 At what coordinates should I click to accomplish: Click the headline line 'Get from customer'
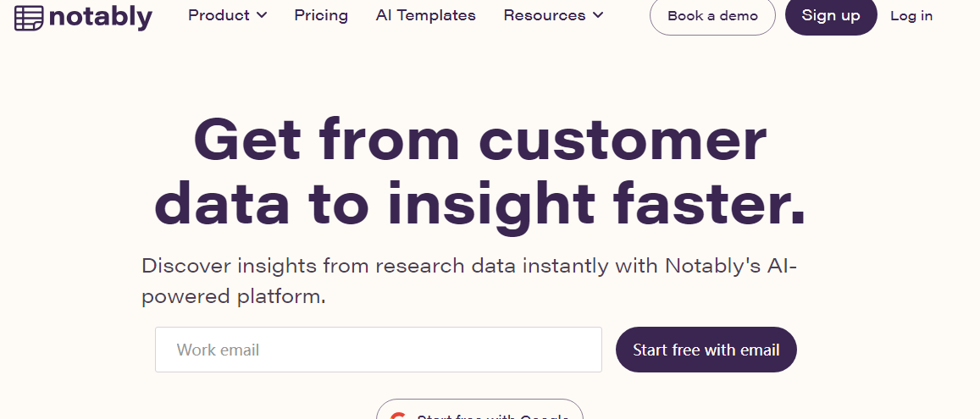click(x=479, y=140)
